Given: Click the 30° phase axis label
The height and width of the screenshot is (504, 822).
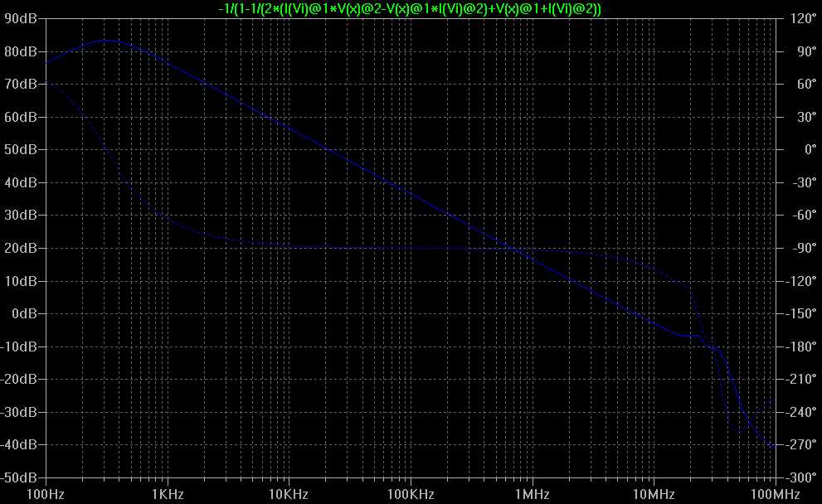Looking at the screenshot, I should (807, 117).
